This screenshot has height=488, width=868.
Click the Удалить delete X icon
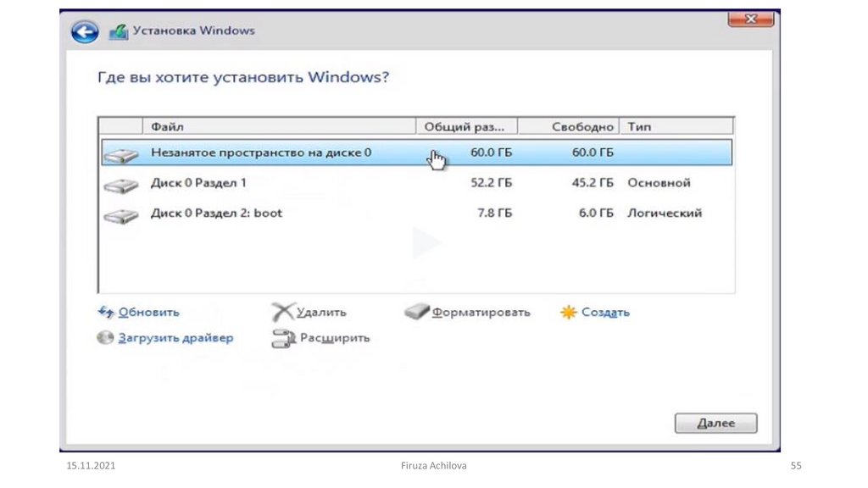coord(282,313)
